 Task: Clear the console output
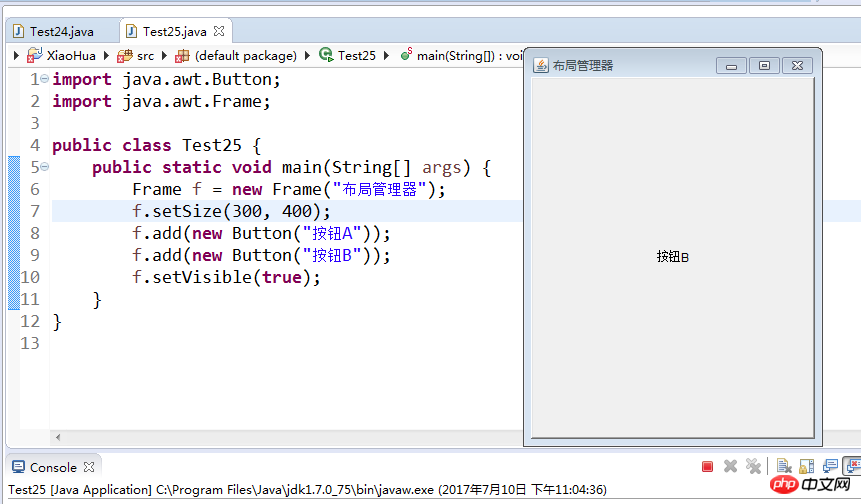[784, 467]
